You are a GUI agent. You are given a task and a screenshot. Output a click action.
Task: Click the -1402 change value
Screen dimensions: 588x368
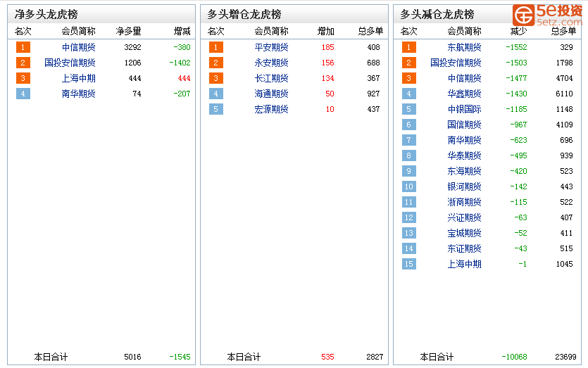(x=180, y=63)
